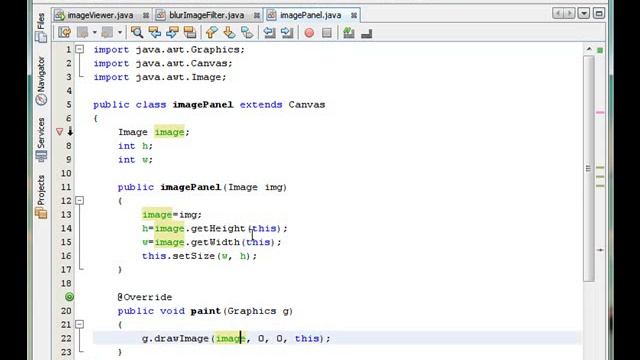Stop Macro Recording square icon

click(x=327, y=33)
